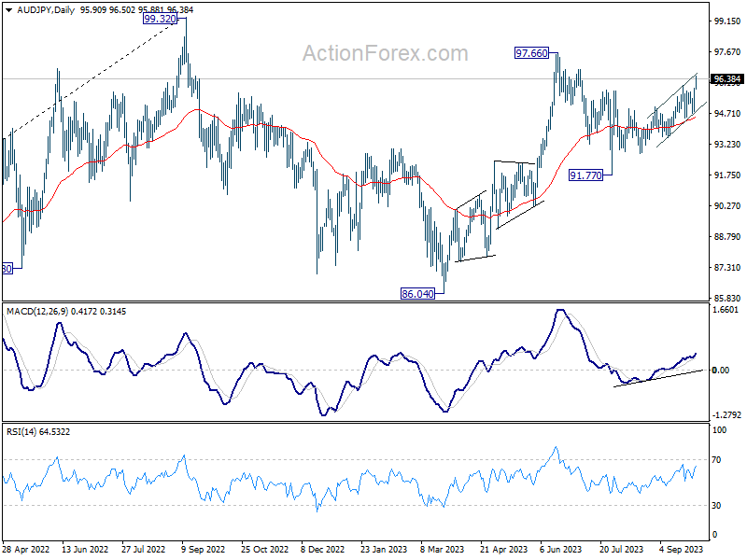Select the 91.750 price axis value
This screenshot has height=560, width=747.
[727, 175]
